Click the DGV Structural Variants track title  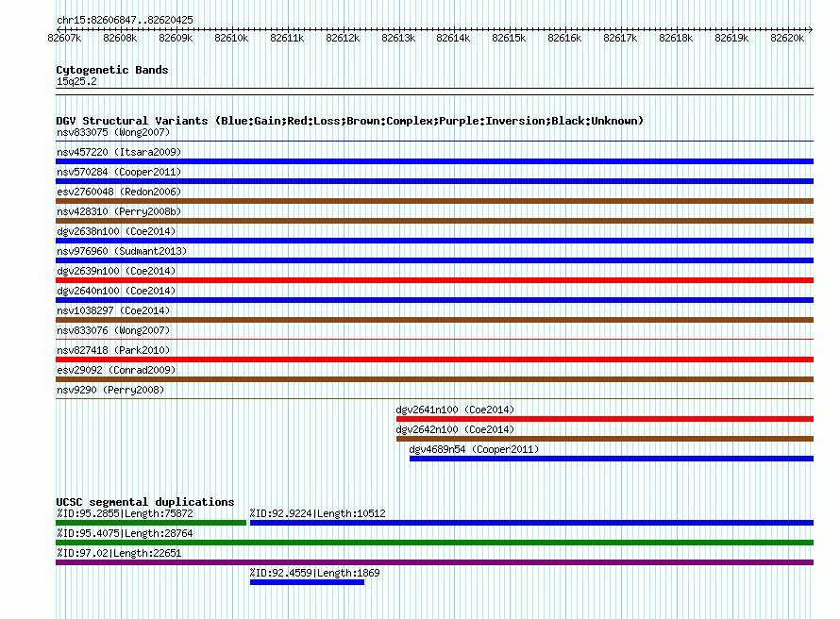tap(350, 121)
